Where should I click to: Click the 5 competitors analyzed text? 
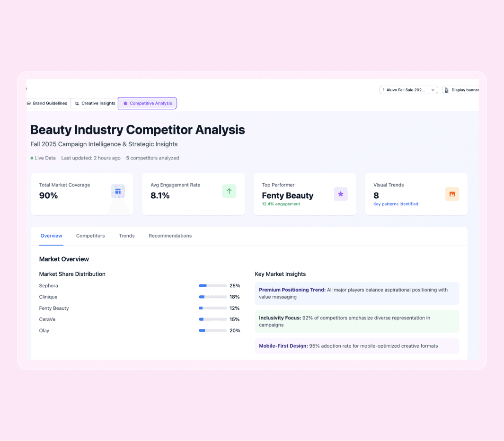[x=153, y=158]
